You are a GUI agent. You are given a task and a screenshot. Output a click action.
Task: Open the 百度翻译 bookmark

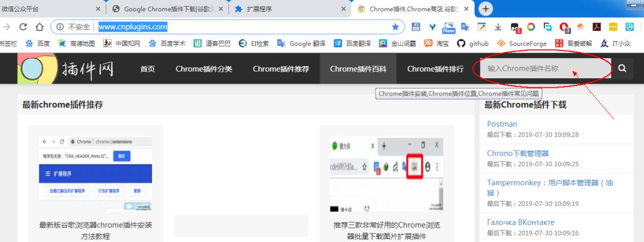(x=352, y=43)
